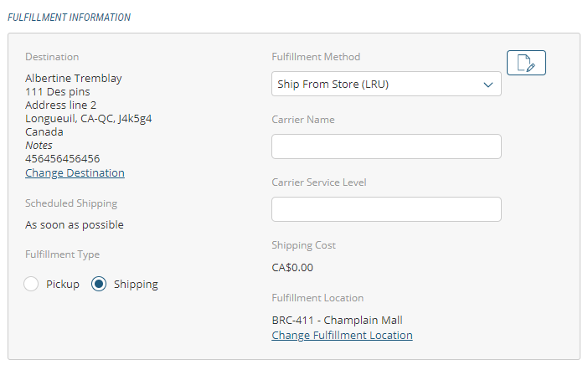588x370 pixels.
Task: Expand the Ship From Store chevron arrow
Action: (488, 85)
